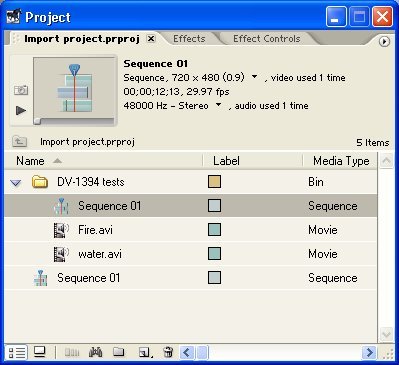Click the Automate to Sequence icon
Viewport: 399px width, 365px height.
(72, 352)
